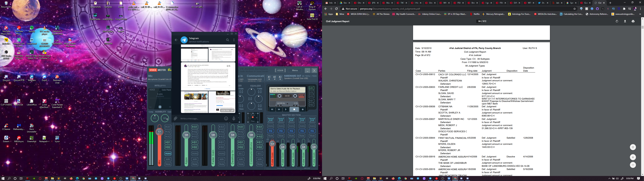
Task: Click Telegram paperclip attach file icon
Action: point(175,118)
